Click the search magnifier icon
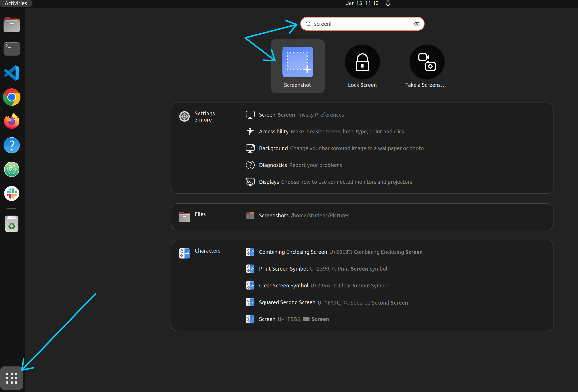The width and height of the screenshot is (578, 392). click(x=308, y=24)
